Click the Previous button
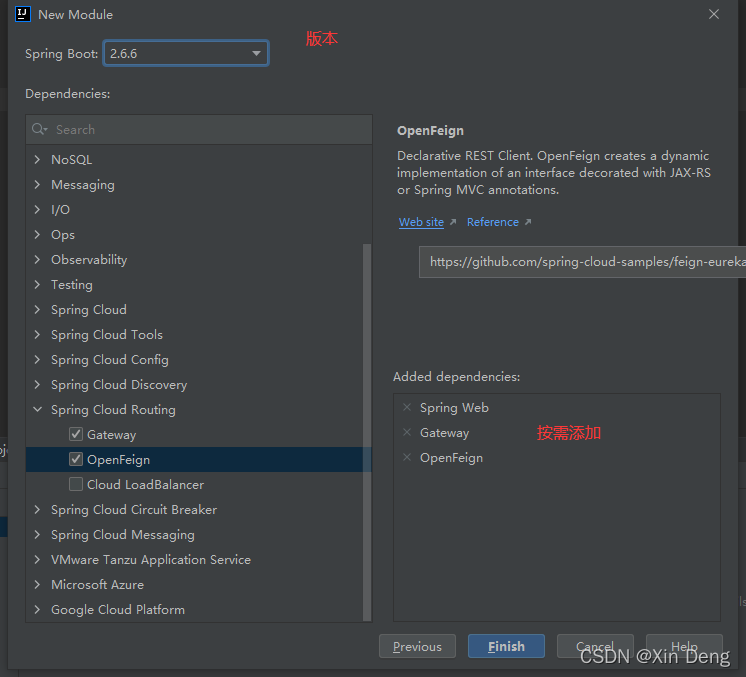 [417, 646]
